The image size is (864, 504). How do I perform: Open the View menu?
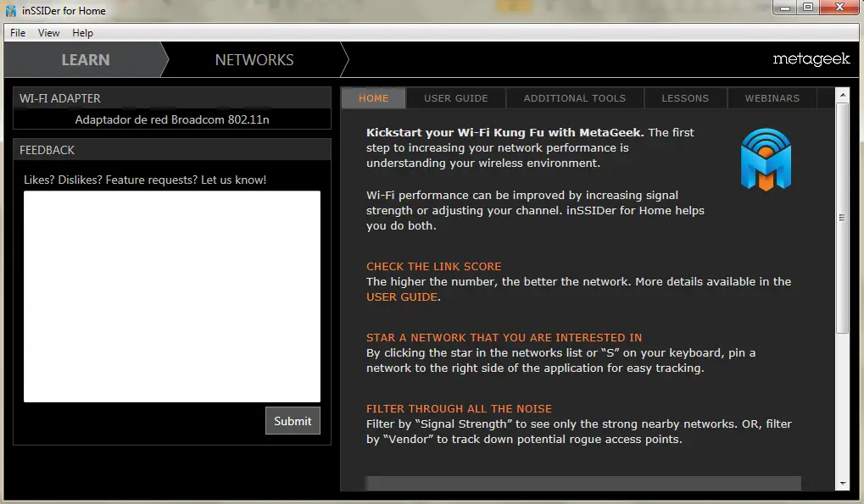click(x=48, y=33)
